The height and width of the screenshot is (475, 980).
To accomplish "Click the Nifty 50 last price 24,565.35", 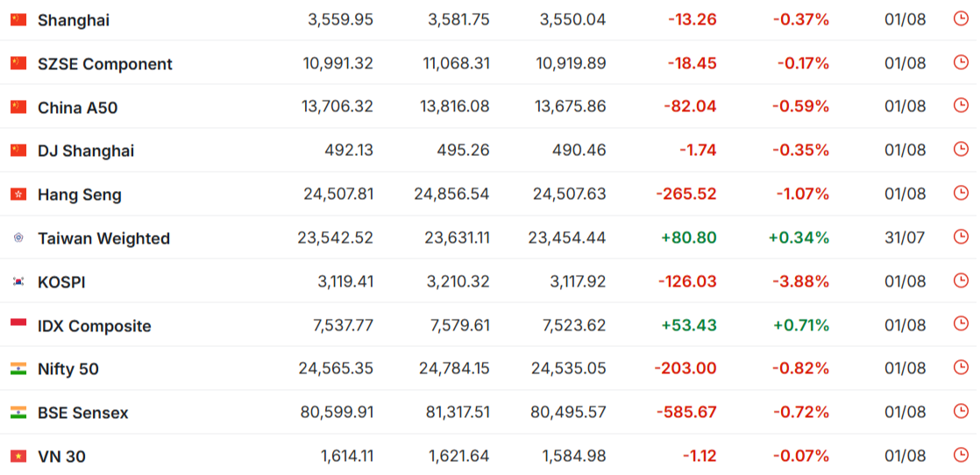I will [x=336, y=369].
